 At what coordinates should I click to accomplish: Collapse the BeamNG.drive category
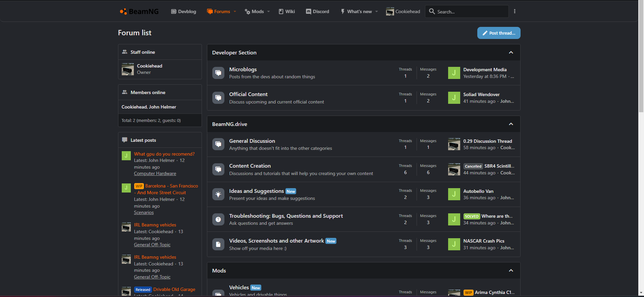coord(511,124)
